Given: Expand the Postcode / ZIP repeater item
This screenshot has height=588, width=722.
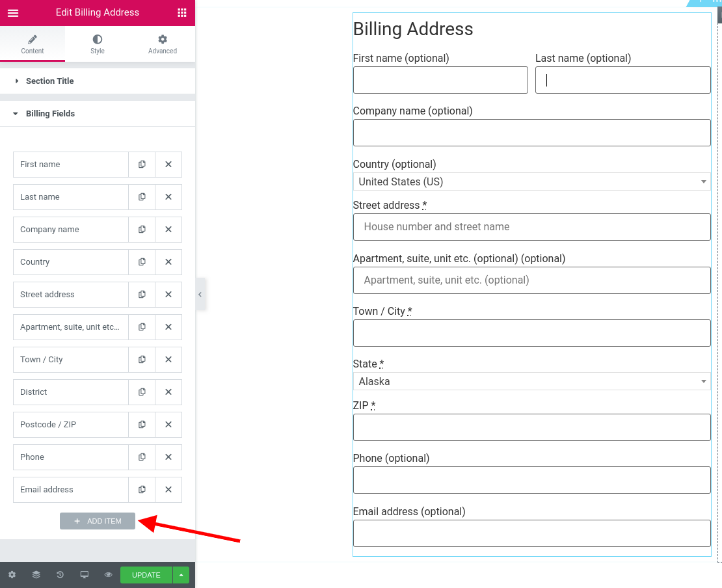Looking at the screenshot, I should tap(71, 425).
